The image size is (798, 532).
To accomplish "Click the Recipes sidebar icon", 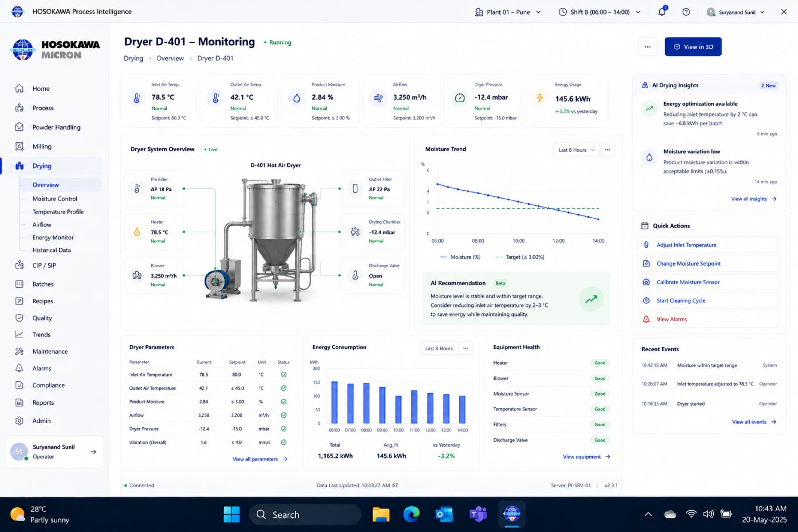I will (20, 301).
